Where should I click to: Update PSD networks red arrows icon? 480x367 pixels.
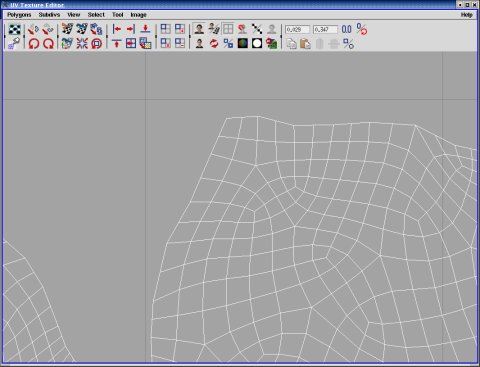pyautogui.click(x=214, y=43)
